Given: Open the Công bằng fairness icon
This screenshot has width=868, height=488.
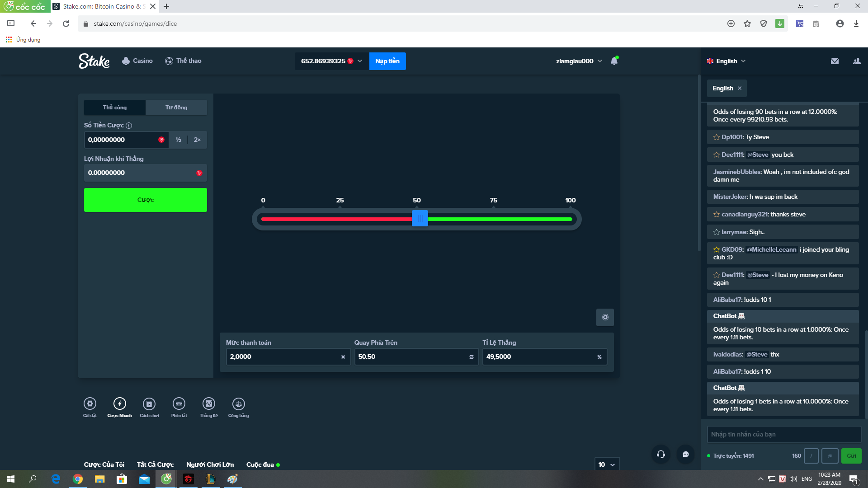Looking at the screenshot, I should click(x=238, y=404).
